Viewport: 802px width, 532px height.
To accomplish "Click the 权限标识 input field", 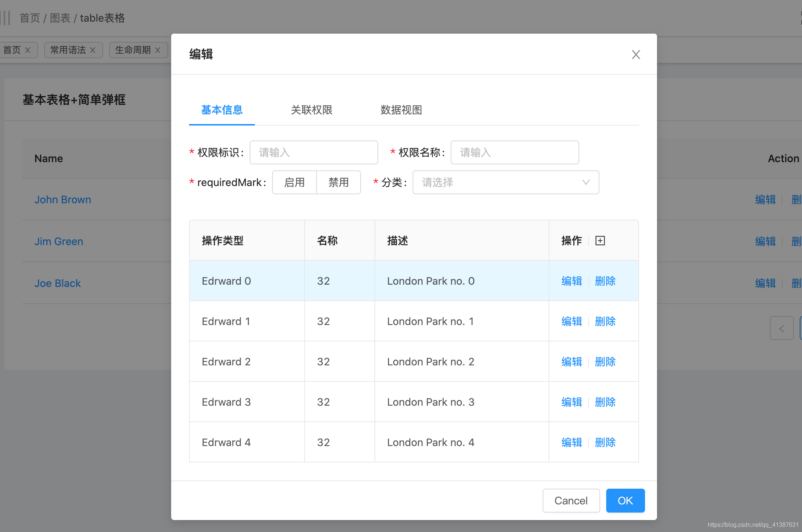I will 314,152.
